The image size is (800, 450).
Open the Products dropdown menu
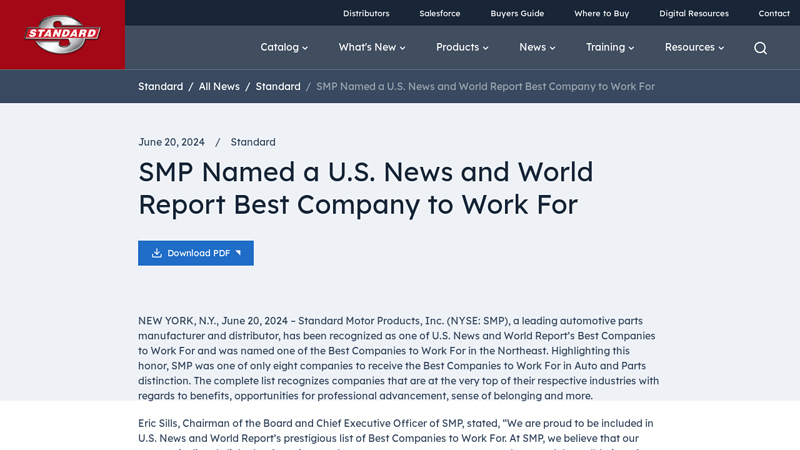tap(462, 47)
